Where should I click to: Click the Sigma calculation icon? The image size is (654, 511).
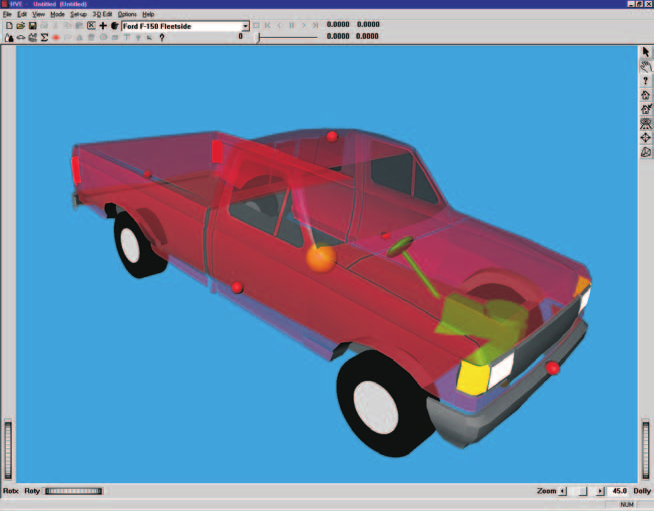click(x=44, y=38)
